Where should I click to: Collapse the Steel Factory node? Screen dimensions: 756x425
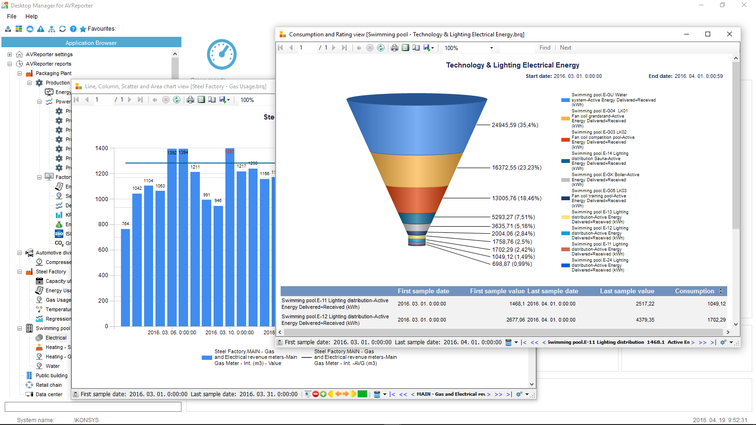coord(19,272)
